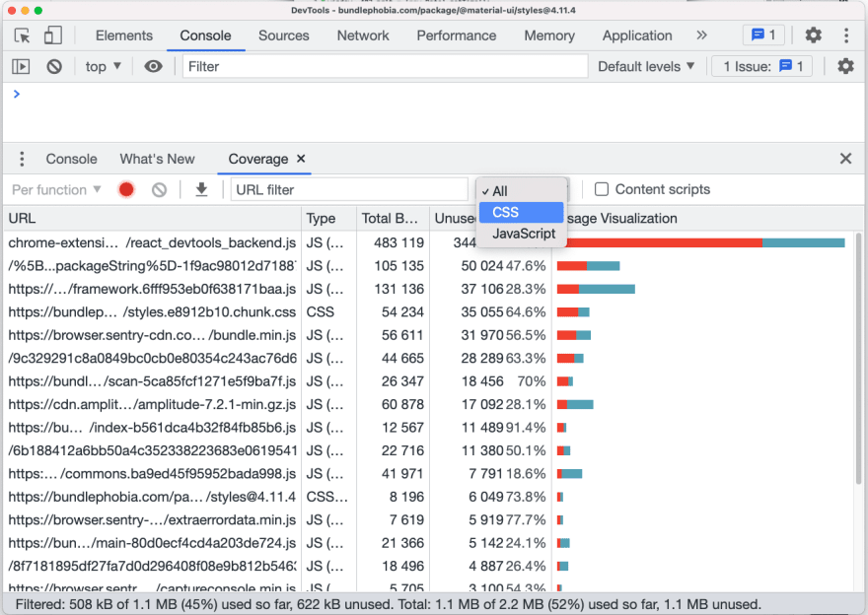The width and height of the screenshot is (868, 615).
Task: Close the Coverage tab with its x
Action: pos(301,159)
